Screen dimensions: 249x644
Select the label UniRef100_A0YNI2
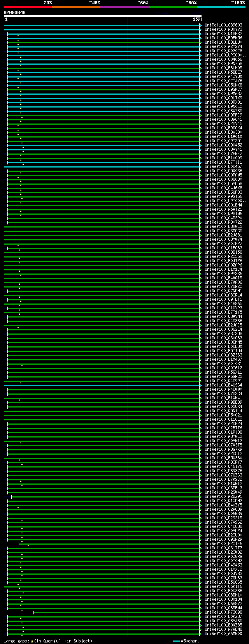click(223, 441)
